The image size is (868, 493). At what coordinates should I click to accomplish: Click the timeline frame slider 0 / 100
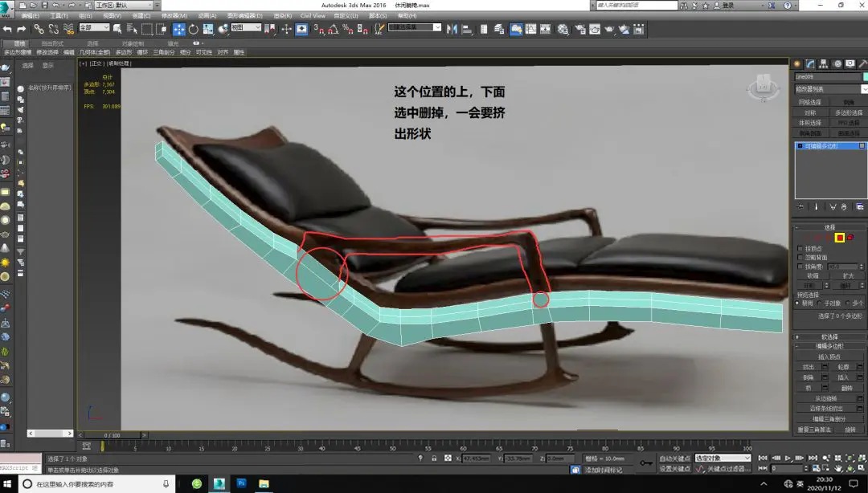pyautogui.click(x=111, y=435)
